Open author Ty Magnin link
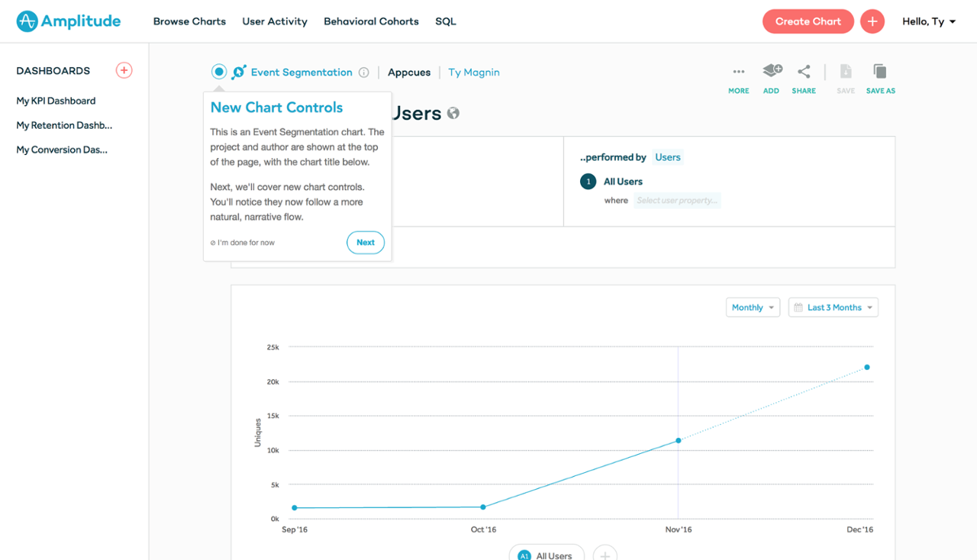 click(474, 72)
